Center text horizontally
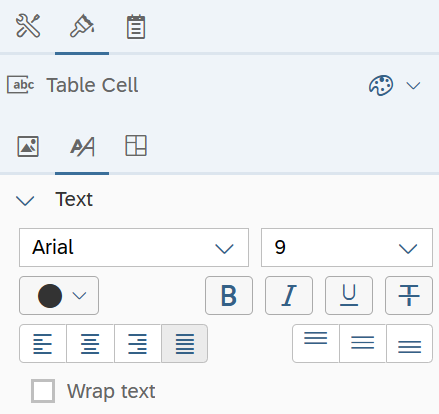The image size is (439, 414). tap(90, 343)
